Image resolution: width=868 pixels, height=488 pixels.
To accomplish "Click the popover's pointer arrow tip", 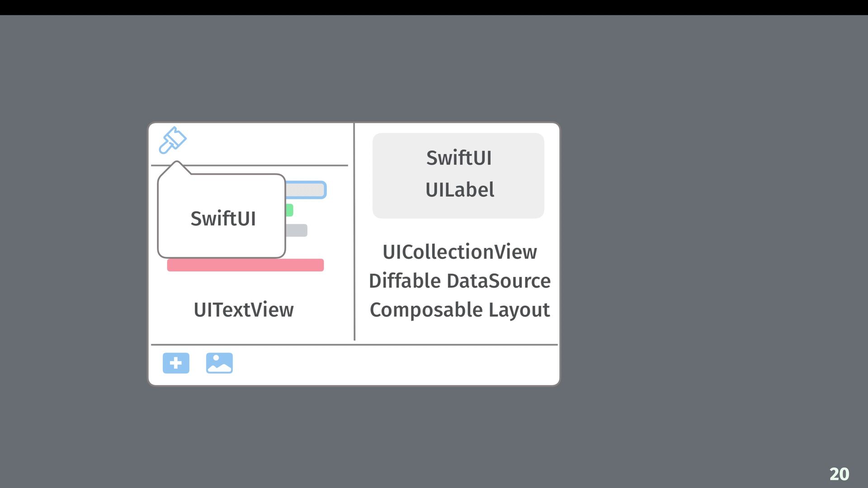I will point(177,162).
